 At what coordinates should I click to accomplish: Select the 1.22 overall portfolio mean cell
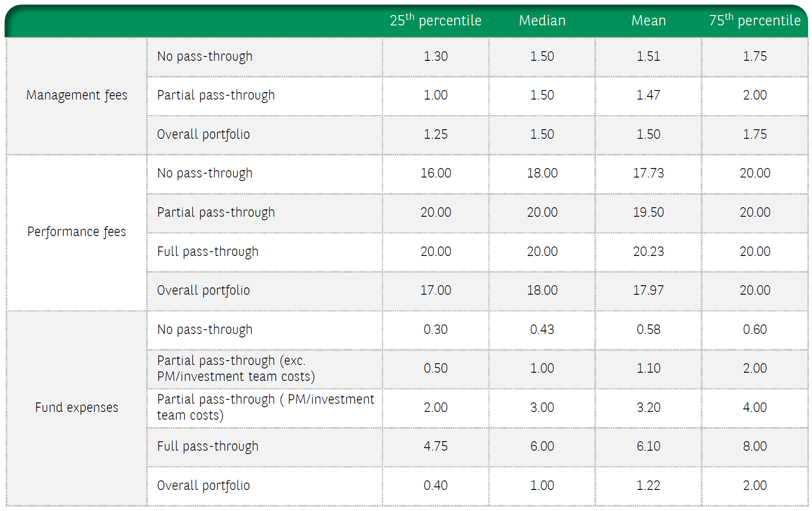(x=648, y=486)
